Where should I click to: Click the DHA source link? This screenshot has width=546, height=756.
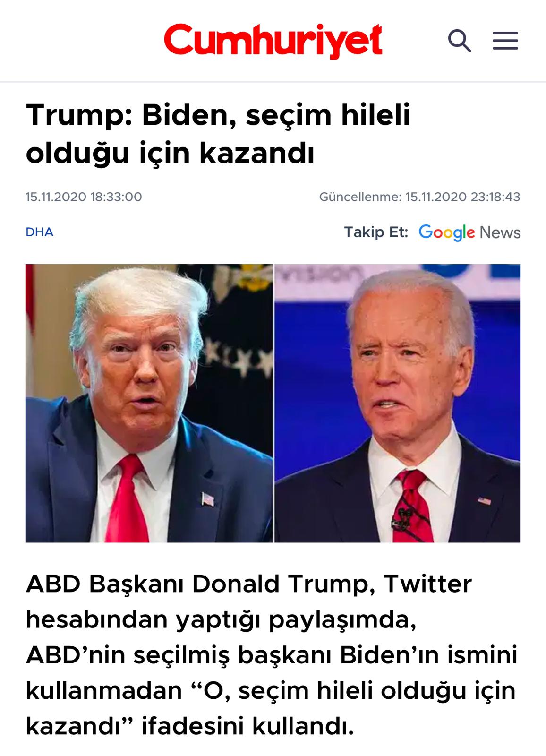click(40, 232)
